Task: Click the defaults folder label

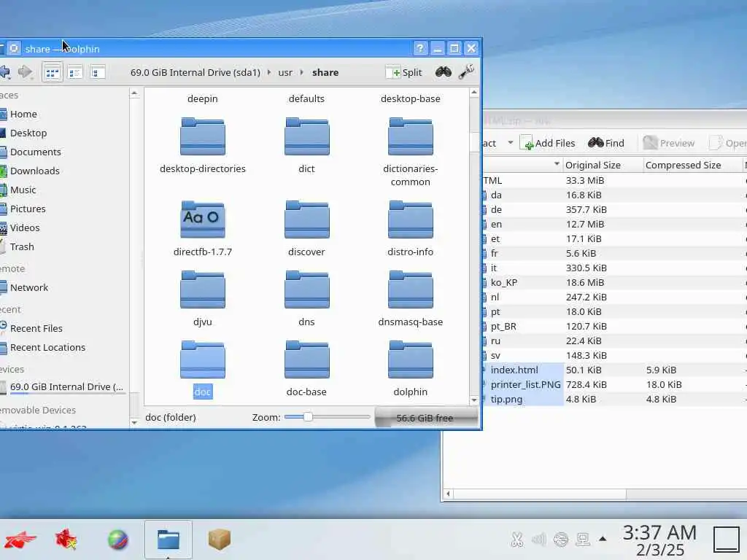Action: [x=306, y=99]
